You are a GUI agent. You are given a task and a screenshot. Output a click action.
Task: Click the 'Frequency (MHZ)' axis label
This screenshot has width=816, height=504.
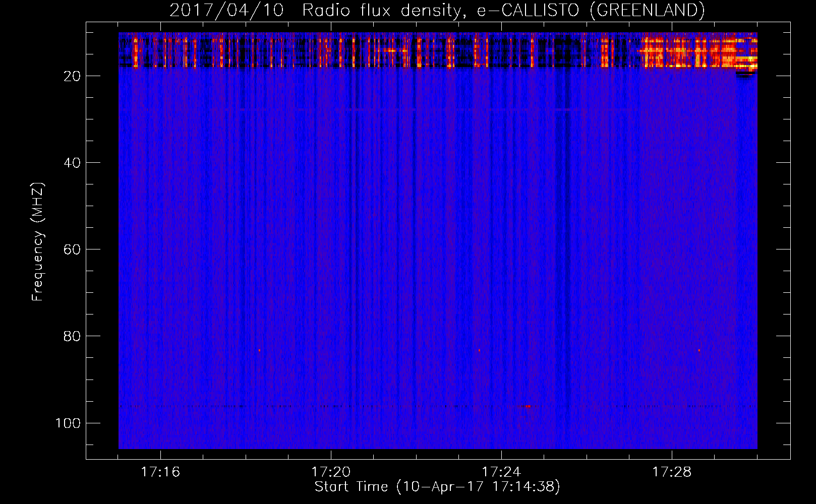pos(38,242)
